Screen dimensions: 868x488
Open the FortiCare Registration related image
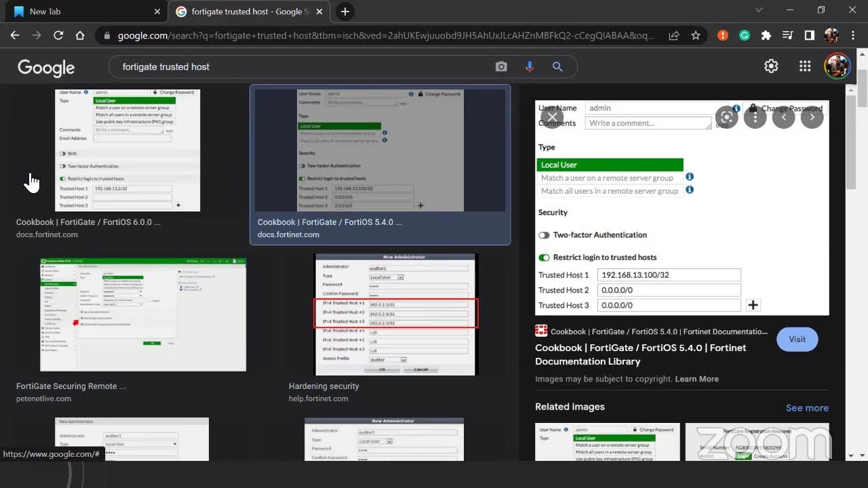coord(757,442)
